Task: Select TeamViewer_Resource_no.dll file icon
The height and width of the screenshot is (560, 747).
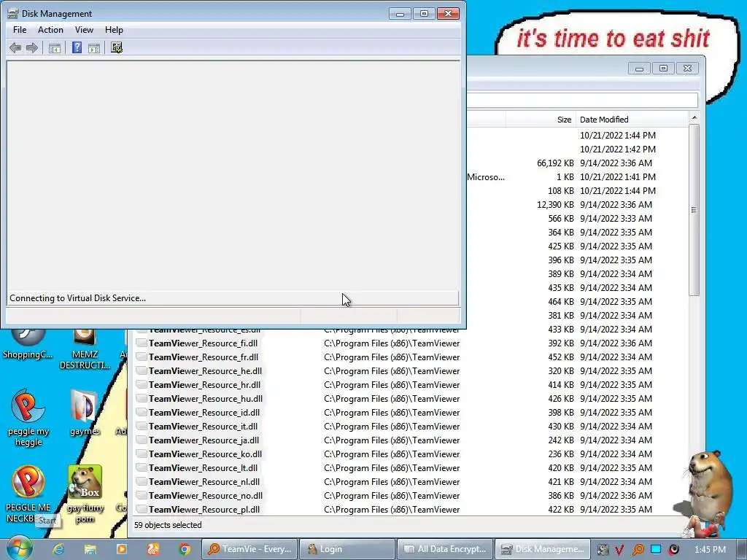Action: [x=141, y=496]
